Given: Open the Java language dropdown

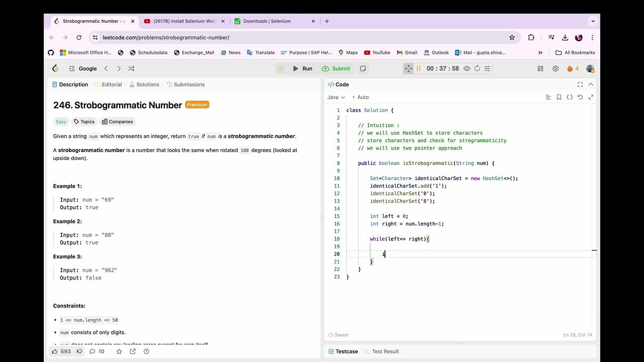Looking at the screenshot, I should coord(336,97).
